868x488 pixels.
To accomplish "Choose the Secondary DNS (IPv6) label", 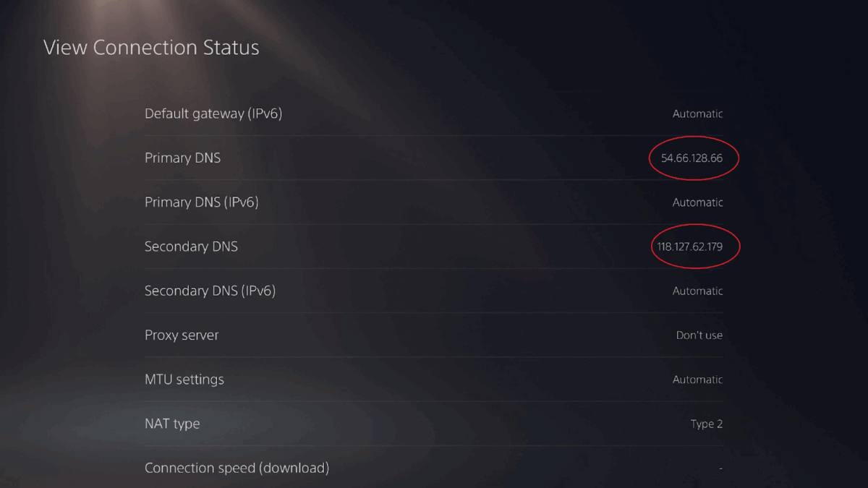I will 210,291.
